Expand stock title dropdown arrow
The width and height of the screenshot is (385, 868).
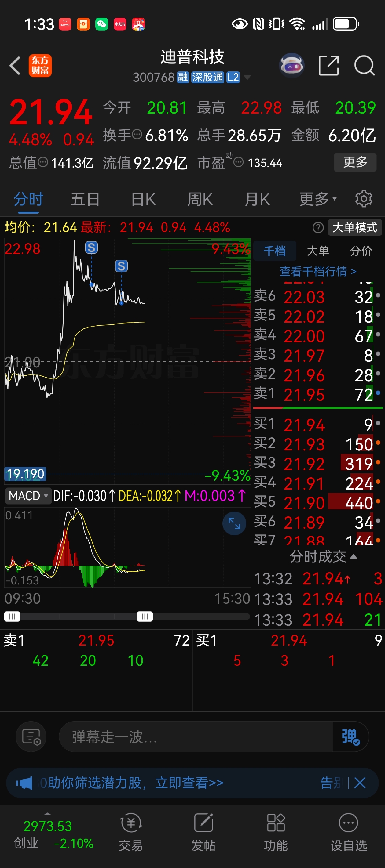[x=247, y=78]
